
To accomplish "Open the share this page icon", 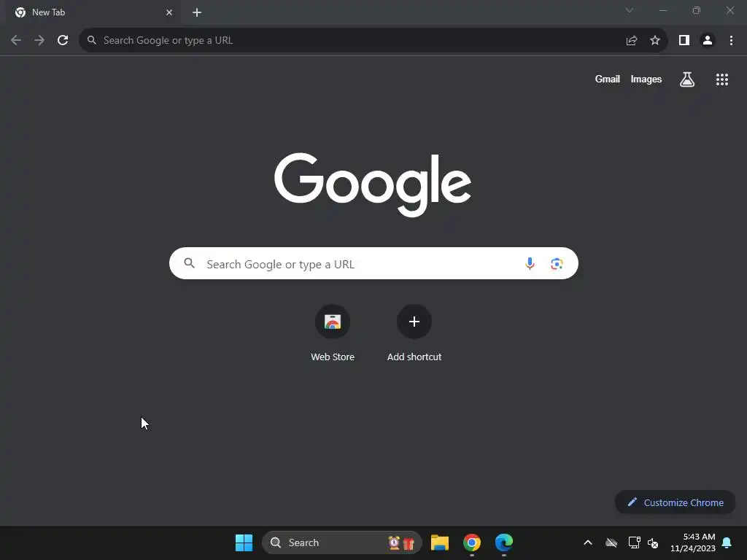I will coord(632,41).
